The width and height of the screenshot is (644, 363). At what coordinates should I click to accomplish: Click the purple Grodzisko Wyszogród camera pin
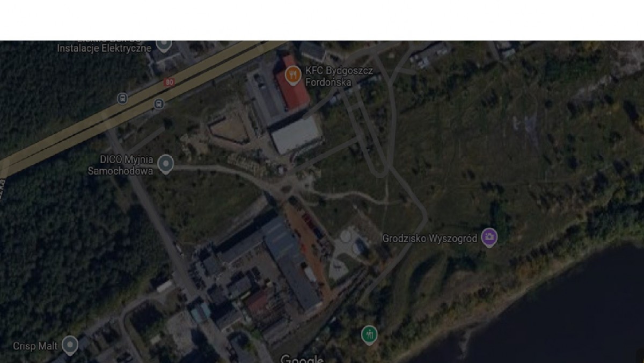489,237
